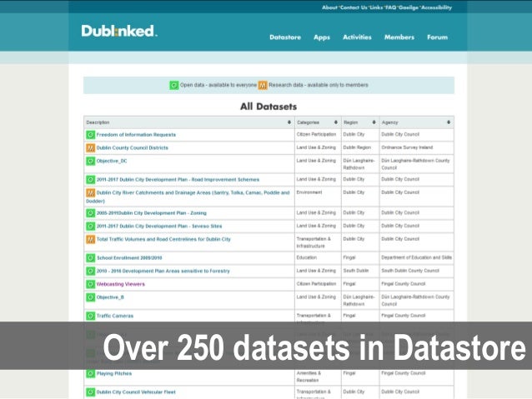532x399 pixels.
Task: Click the green Open data legend icon
Action: coord(174,85)
